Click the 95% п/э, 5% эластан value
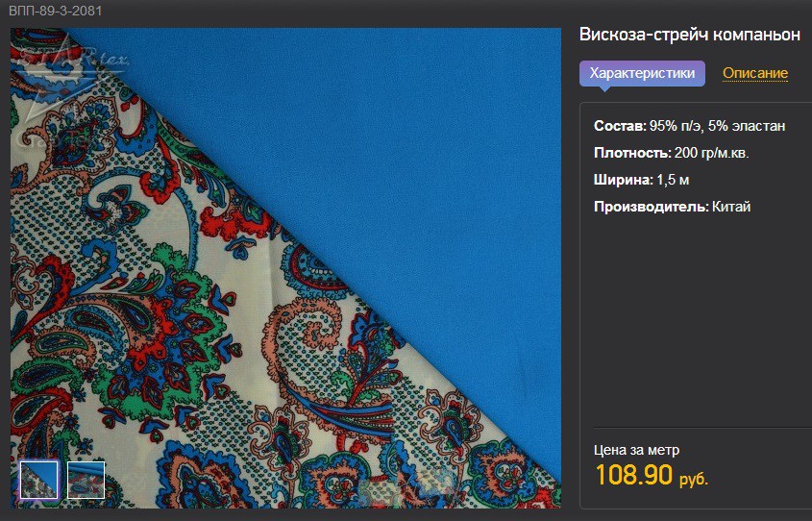 [x=717, y=126]
